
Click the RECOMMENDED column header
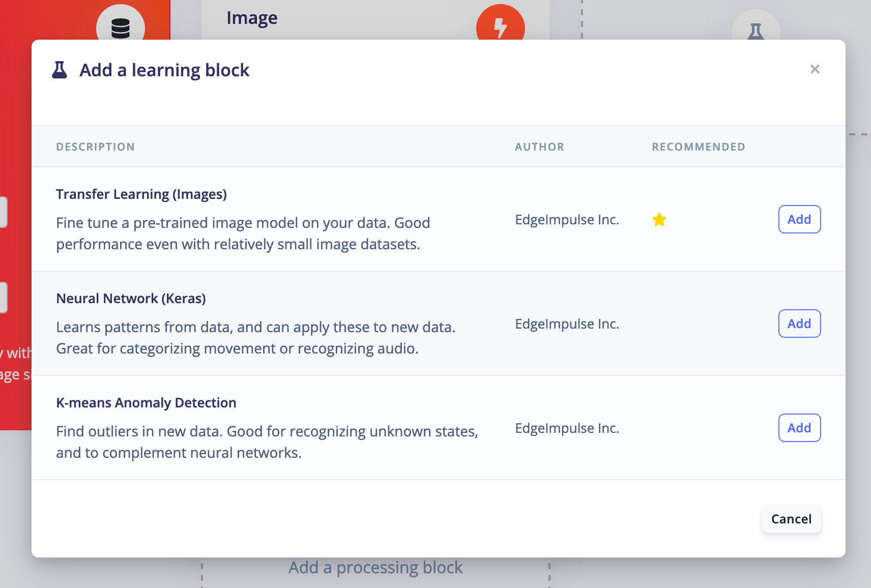point(699,146)
